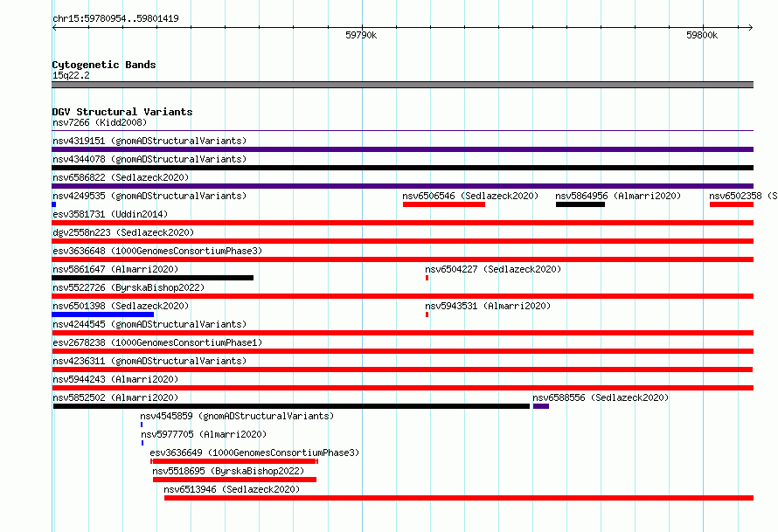Open nsv5518695 (ByrskaBishop2022) label

[228, 471]
